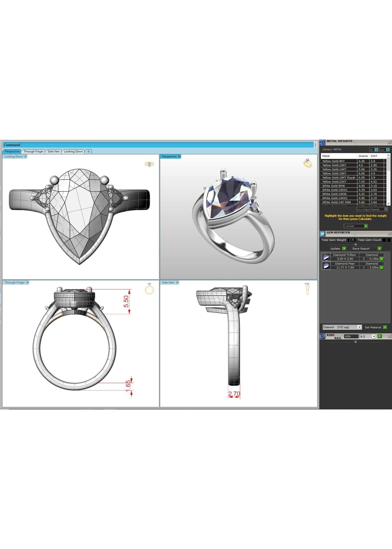Viewport: 392px width, 549px height.
Task: Click green arrow beside Set Material
Action: 385,327
